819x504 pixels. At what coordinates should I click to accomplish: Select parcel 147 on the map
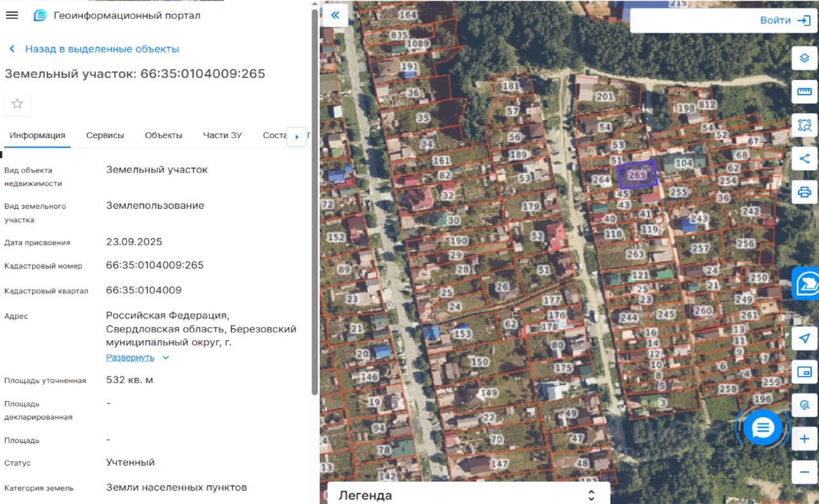coord(499,464)
